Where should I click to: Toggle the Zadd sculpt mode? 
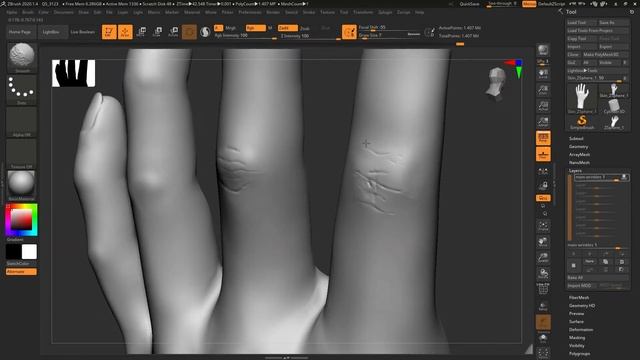pos(288,28)
